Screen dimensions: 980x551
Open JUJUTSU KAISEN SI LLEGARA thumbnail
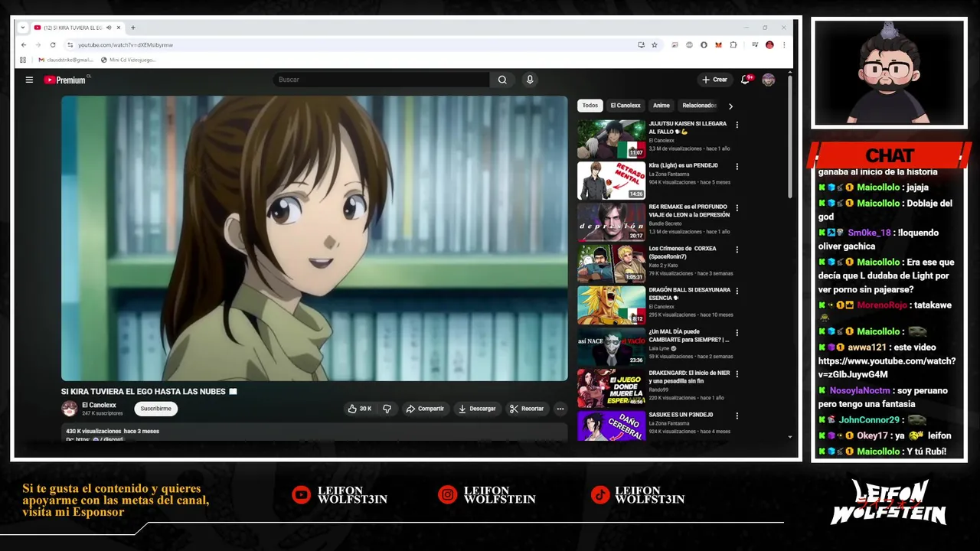tap(611, 139)
